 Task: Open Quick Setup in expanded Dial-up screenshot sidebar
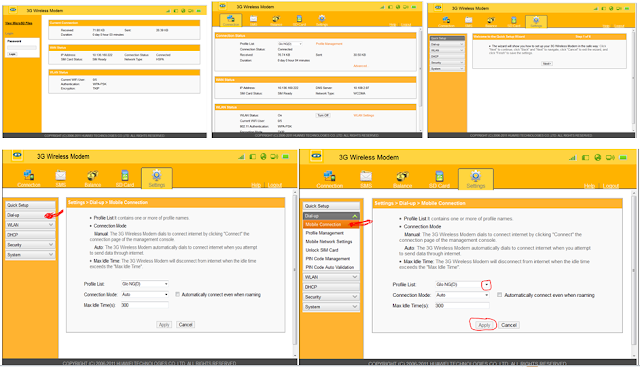point(331,206)
